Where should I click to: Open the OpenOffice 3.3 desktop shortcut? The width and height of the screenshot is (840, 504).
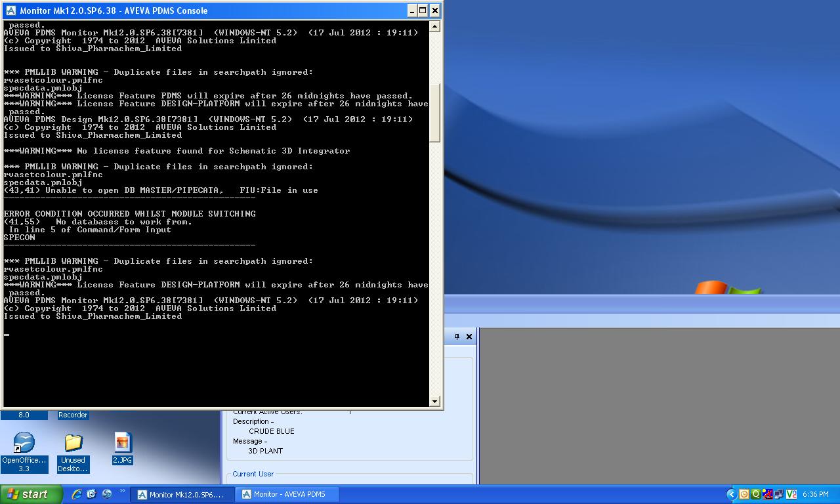(x=24, y=452)
